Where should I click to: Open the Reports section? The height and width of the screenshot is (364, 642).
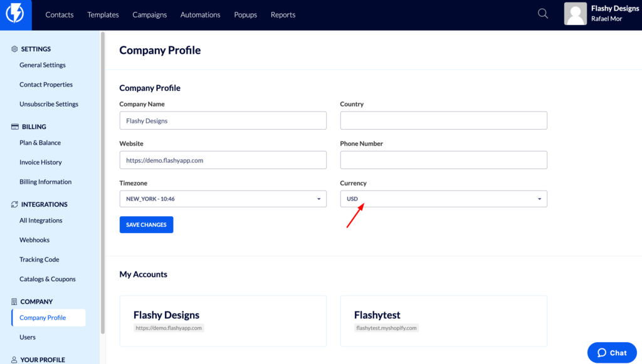tap(283, 15)
